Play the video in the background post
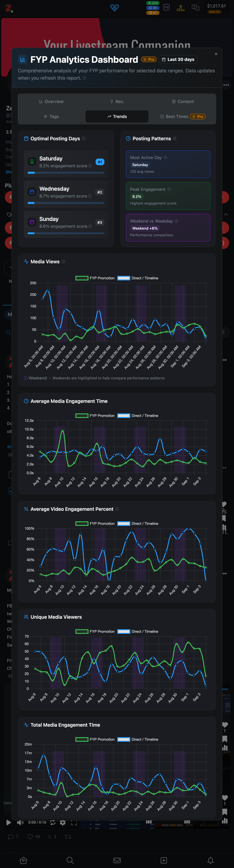This screenshot has height=868, width=234. [x=9, y=822]
